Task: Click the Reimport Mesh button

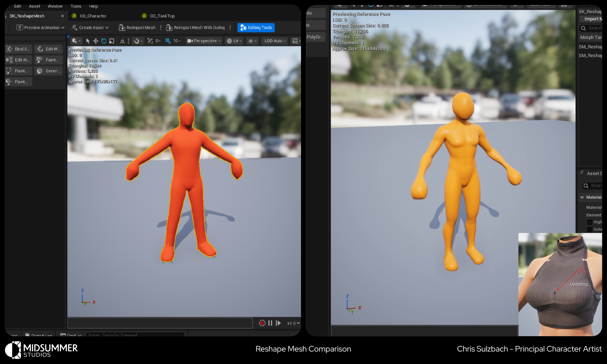Action: [137, 27]
